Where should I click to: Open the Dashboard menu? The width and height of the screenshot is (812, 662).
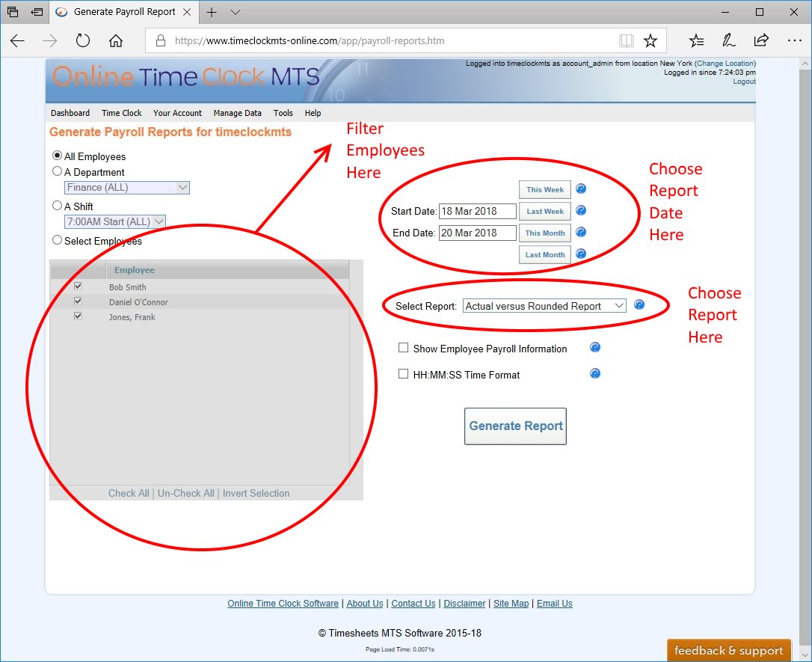pos(70,113)
